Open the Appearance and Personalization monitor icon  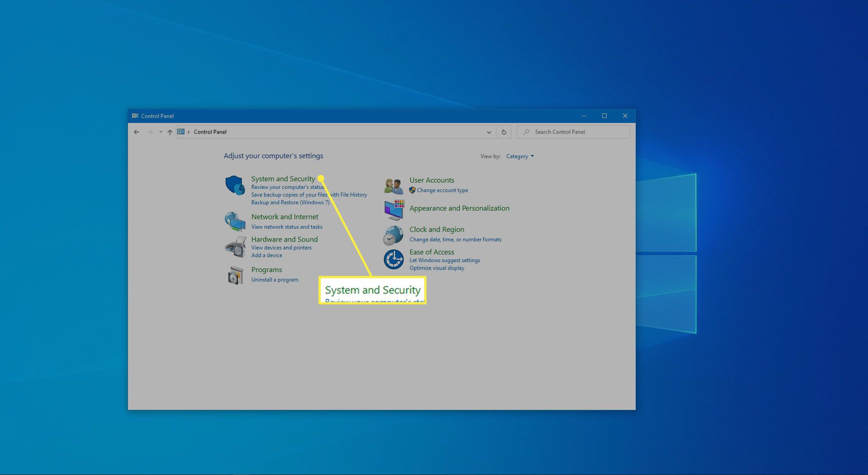click(394, 210)
